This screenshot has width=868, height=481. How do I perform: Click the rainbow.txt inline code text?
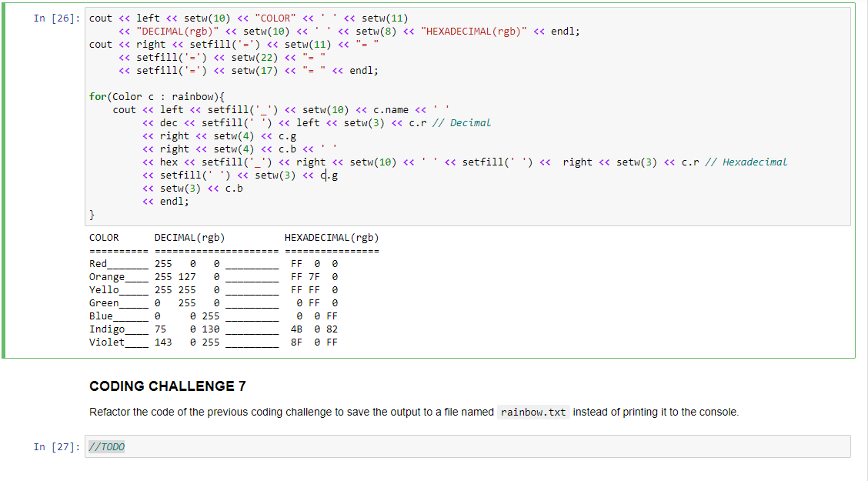[533, 413]
